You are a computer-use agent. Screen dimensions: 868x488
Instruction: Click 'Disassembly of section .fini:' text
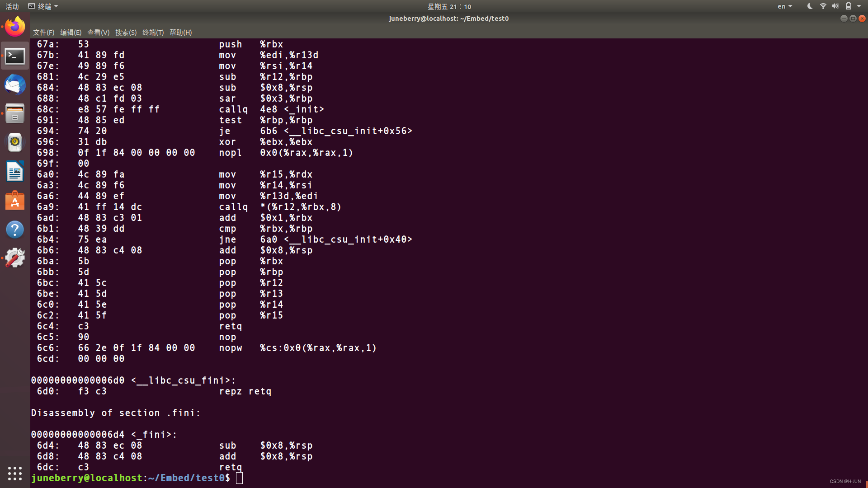[116, 413]
